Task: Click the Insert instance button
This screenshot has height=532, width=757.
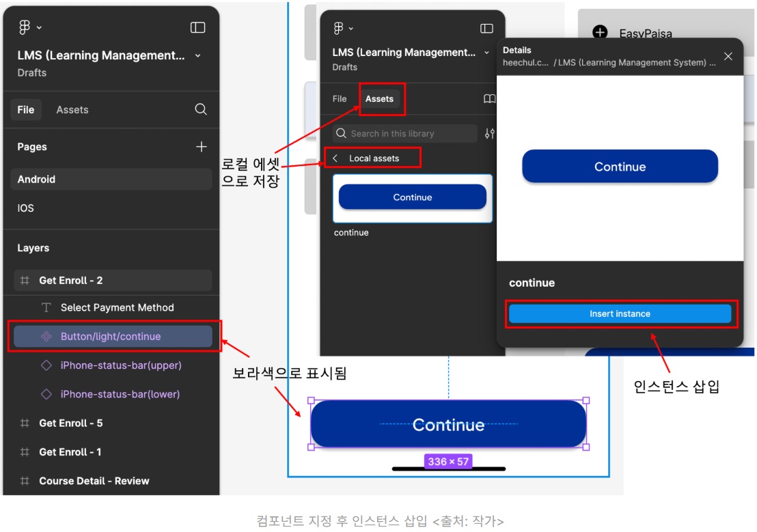Action: [x=620, y=313]
